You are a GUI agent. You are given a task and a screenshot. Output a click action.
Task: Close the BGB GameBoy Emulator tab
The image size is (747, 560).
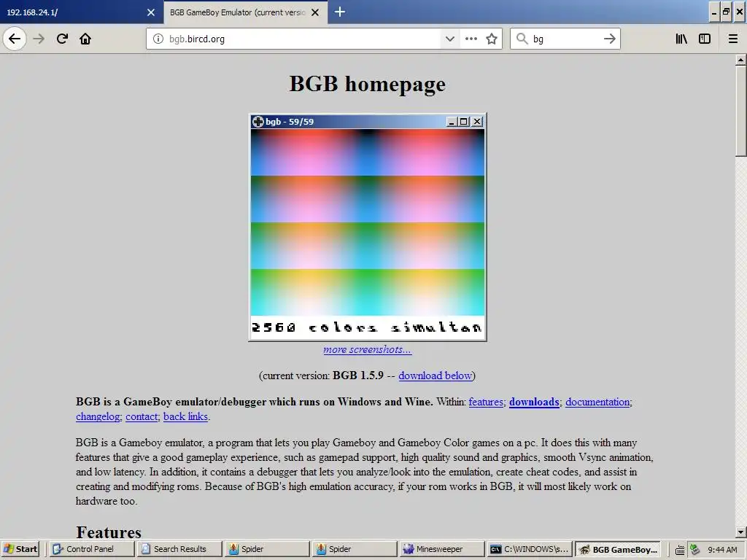315,12
